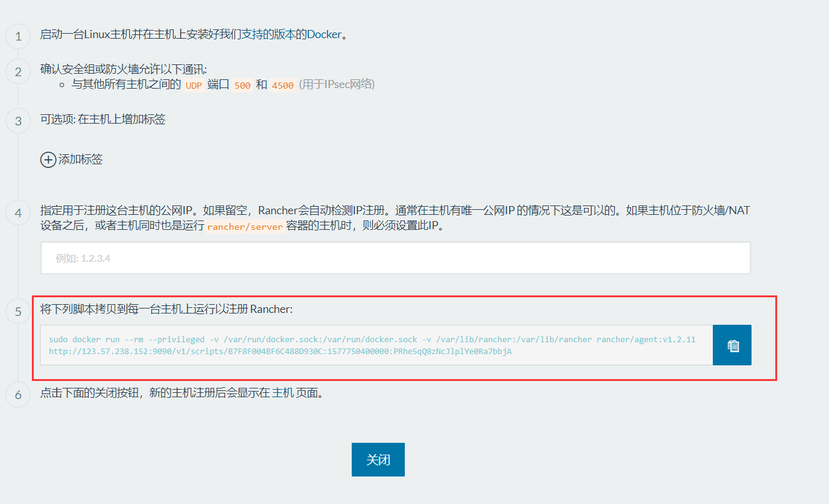Click the 添加标签 text label
The image size is (829, 504).
click(81, 160)
